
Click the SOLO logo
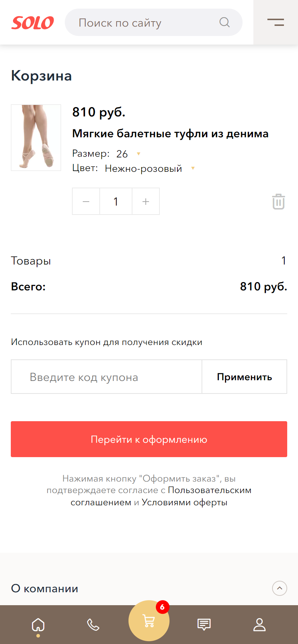click(x=33, y=23)
